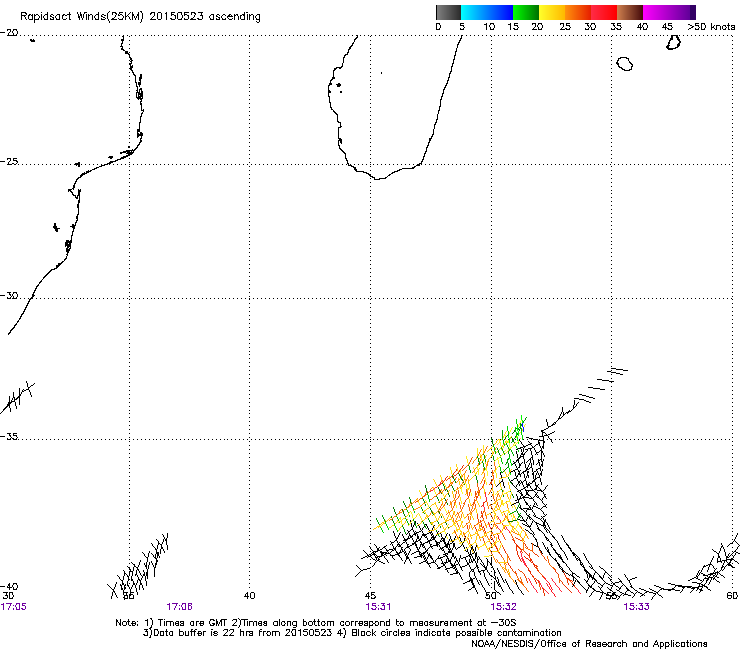
Task: Click the purple pass time '17:05'
Action: point(14,607)
